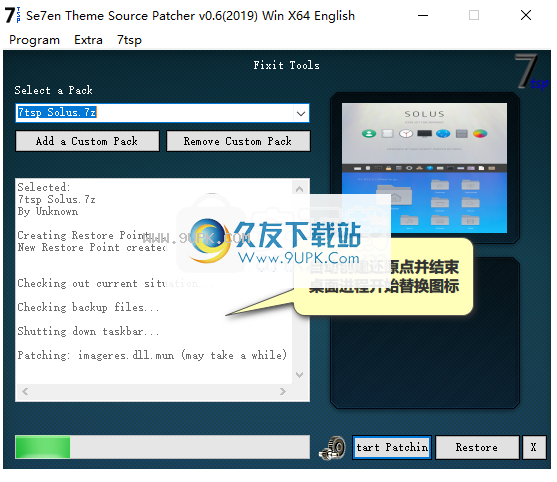
Task: Click the 7tsp logo in corner
Action: coord(532,72)
